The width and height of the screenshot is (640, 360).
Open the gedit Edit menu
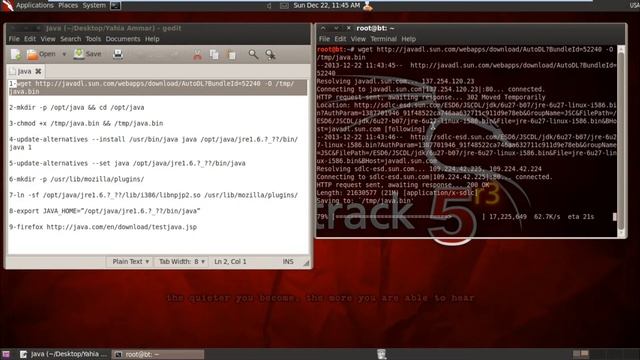point(30,39)
